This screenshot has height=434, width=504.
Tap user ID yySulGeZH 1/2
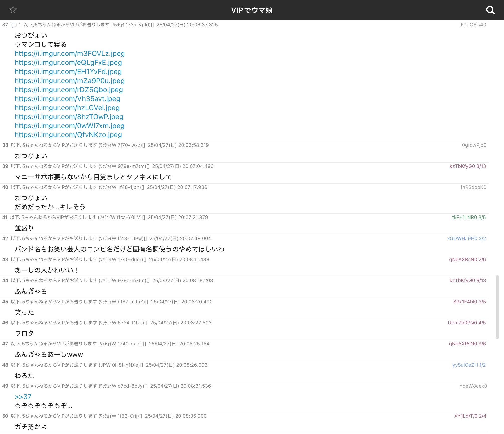click(x=469, y=365)
